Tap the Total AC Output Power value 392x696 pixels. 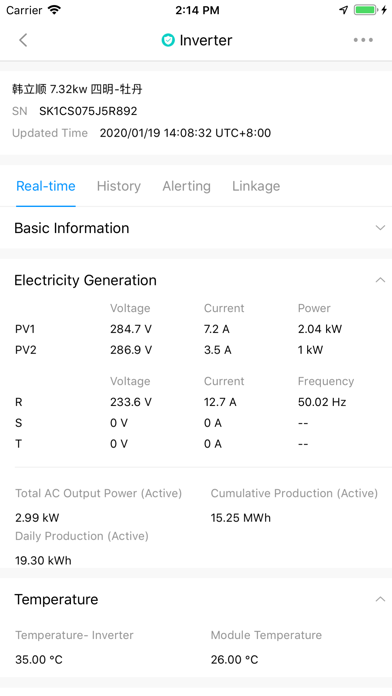click(x=37, y=518)
